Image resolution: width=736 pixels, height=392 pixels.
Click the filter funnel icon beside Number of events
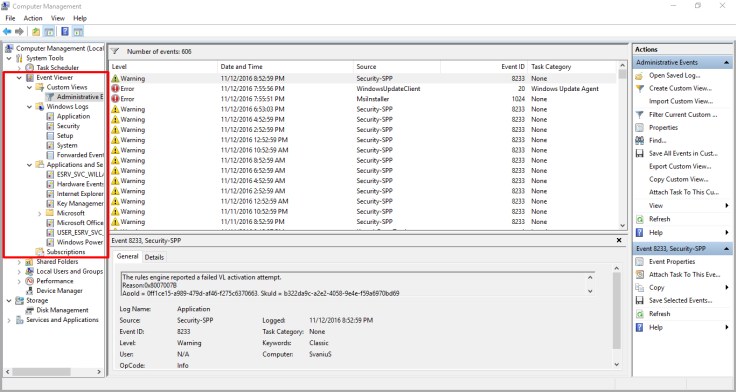click(x=115, y=51)
